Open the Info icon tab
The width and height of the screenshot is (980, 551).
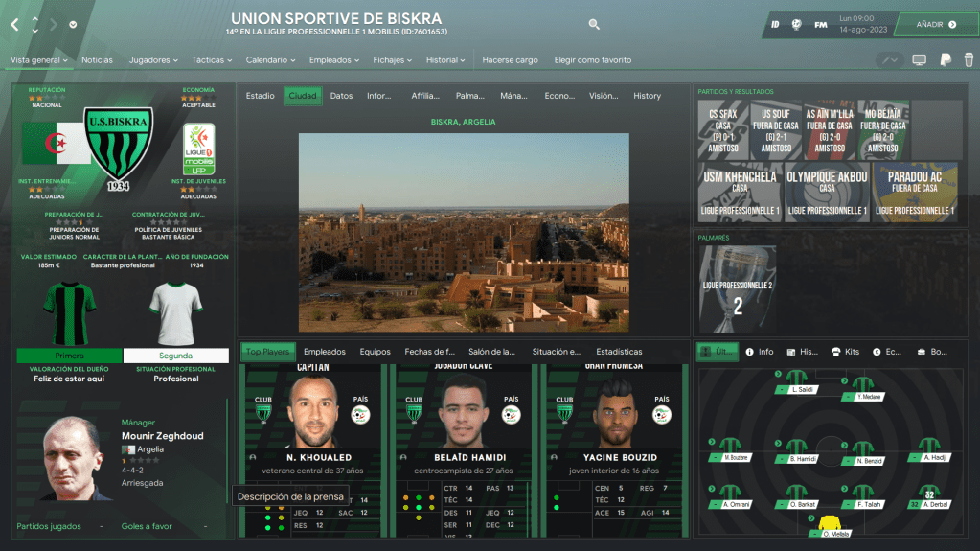coord(760,352)
